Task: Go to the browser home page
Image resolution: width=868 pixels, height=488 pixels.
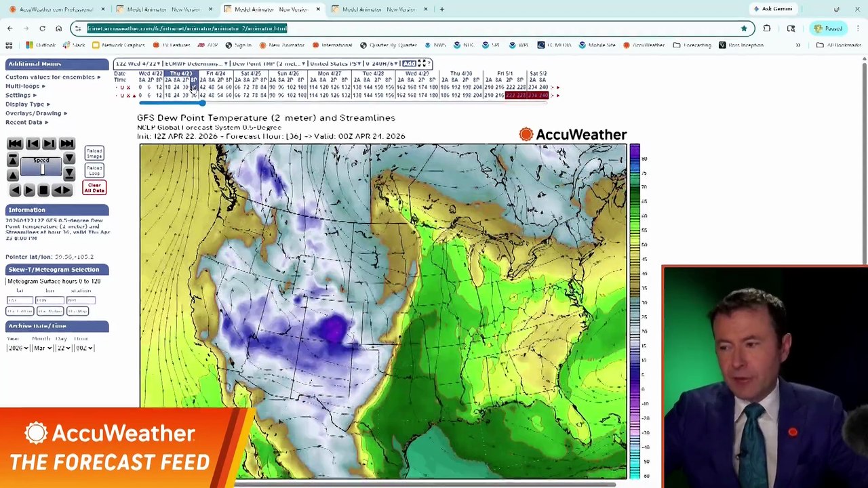Action: [x=58, y=28]
